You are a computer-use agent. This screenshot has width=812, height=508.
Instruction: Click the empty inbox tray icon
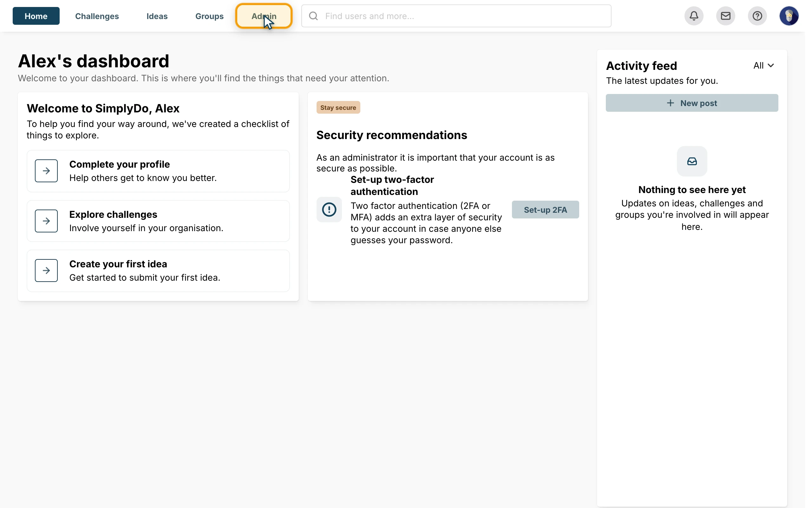(692, 161)
